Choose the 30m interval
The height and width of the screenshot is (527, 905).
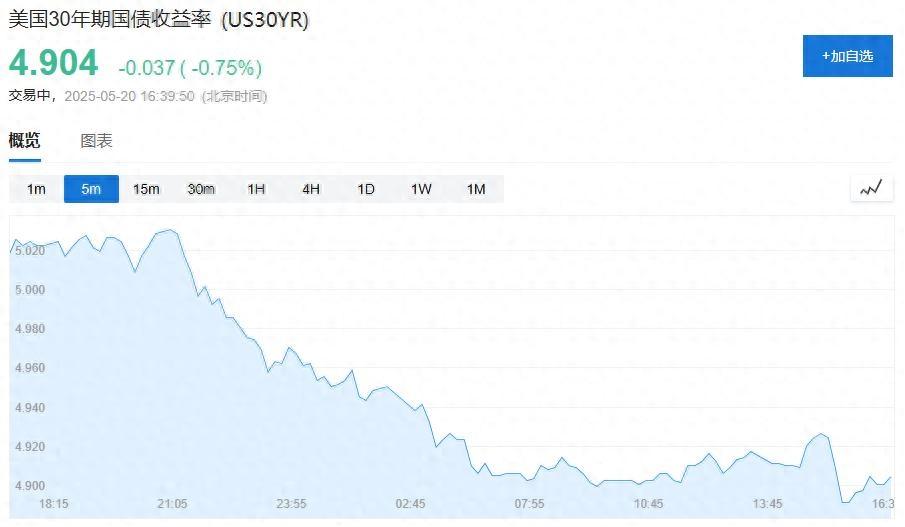click(201, 189)
